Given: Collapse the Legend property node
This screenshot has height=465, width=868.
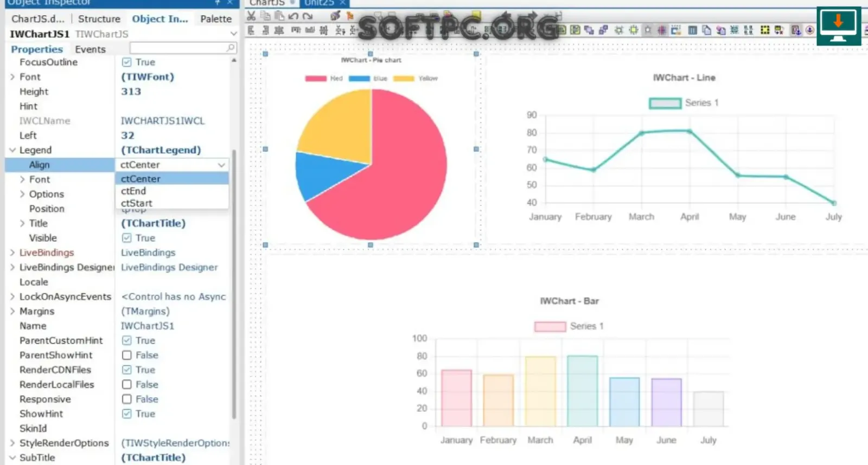Looking at the screenshot, I should pos(12,150).
